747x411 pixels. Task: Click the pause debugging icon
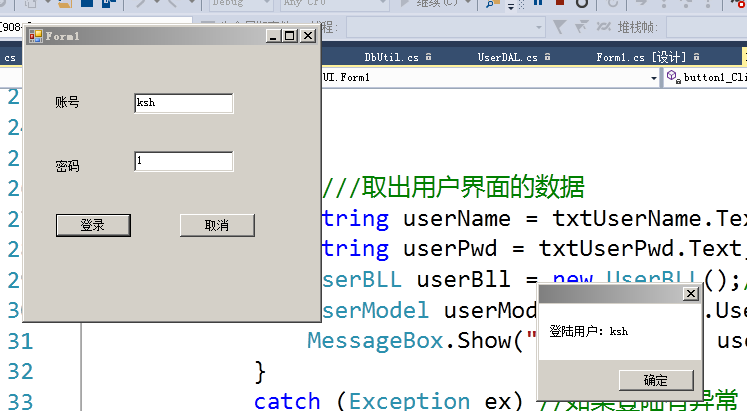click(x=538, y=3)
